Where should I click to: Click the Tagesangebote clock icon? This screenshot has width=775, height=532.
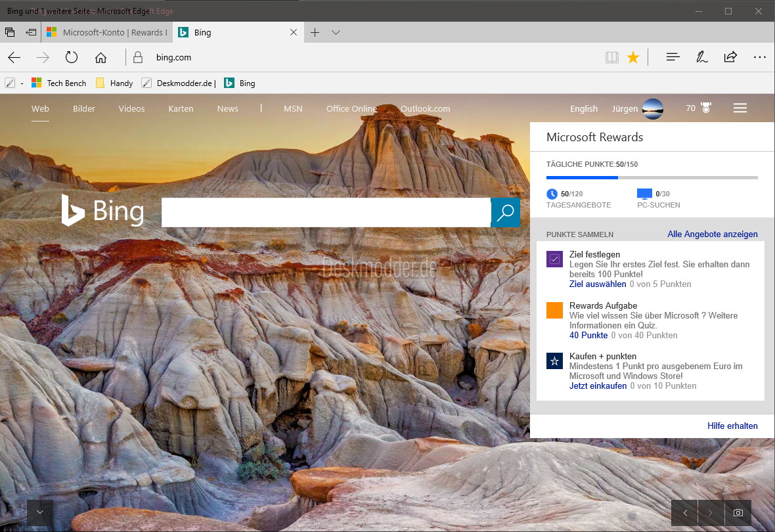coord(552,194)
